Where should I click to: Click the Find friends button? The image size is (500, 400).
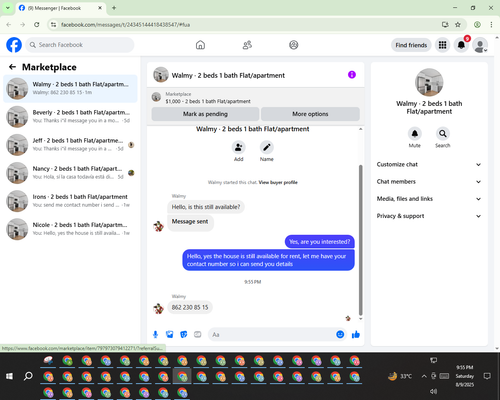pos(411,45)
